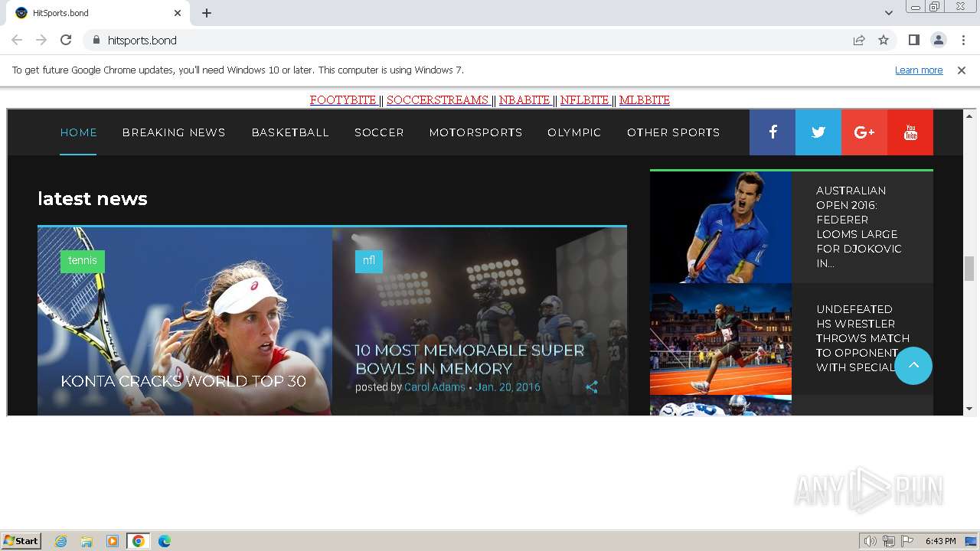The image size is (980, 551).
Task: Open 10 Most Memorable Super Bowls headline
Action: click(469, 360)
